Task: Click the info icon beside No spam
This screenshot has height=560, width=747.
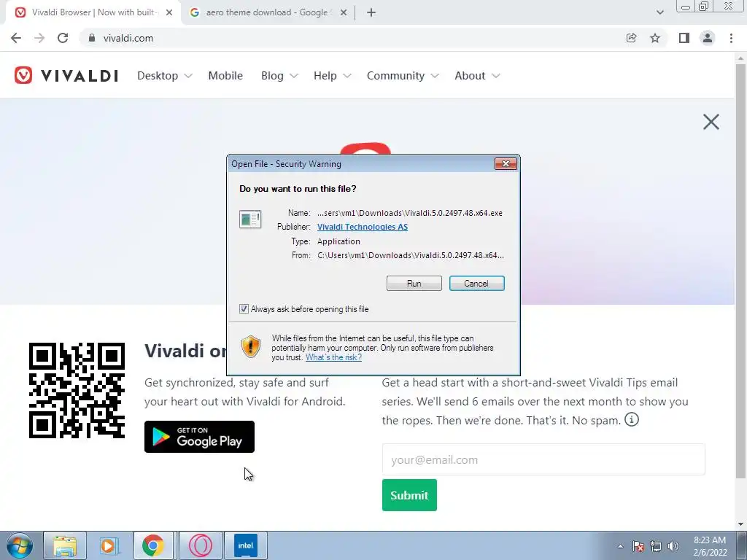Action: 631,419
